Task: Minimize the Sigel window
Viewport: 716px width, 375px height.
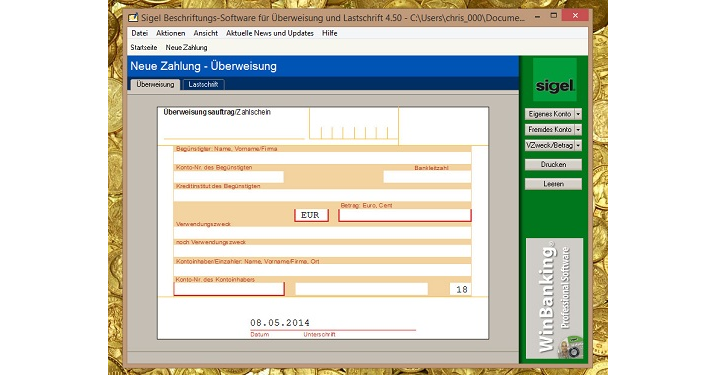Action: pyautogui.click(x=537, y=16)
